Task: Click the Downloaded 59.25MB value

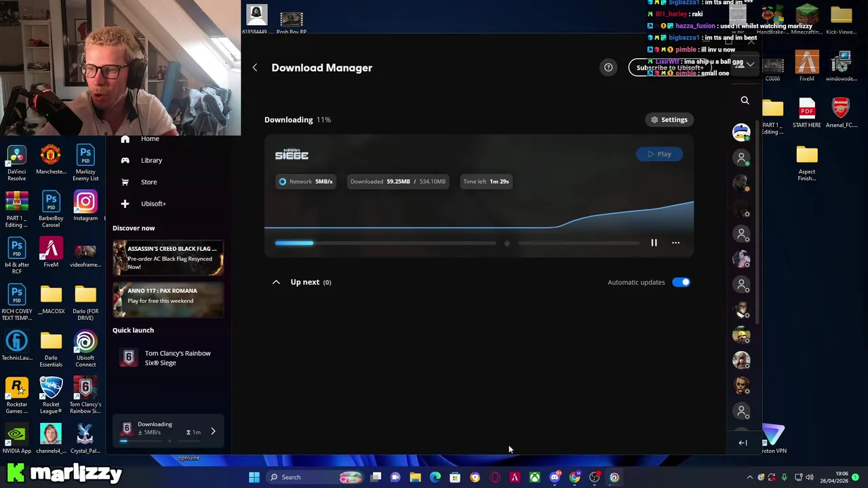Action: [x=398, y=182]
